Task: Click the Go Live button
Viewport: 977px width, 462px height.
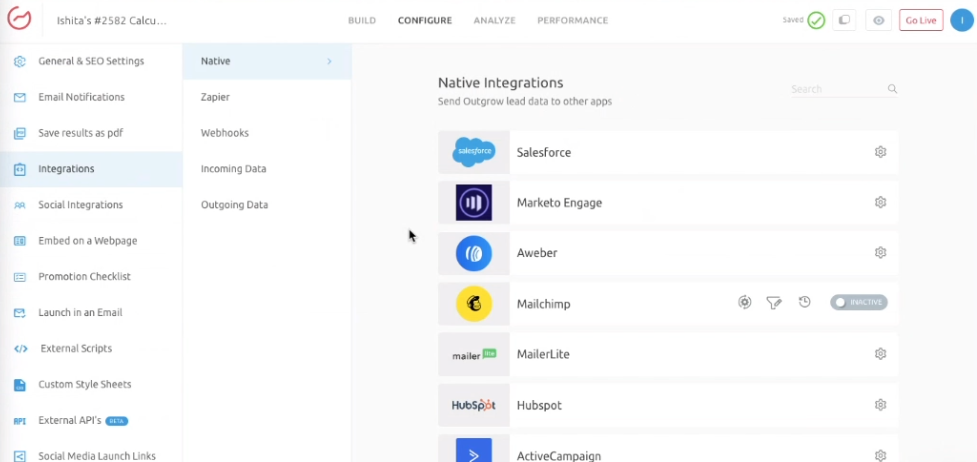Action: point(921,20)
